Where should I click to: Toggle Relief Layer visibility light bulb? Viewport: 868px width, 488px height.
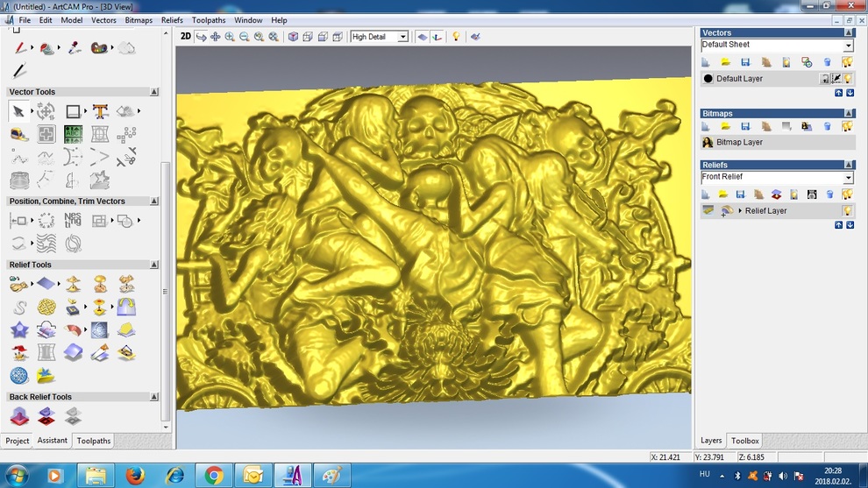click(848, 211)
